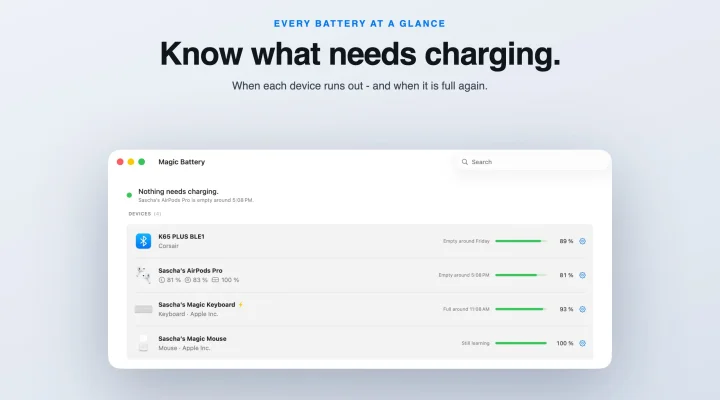Close the Magic Battery window with red button

[120, 162]
